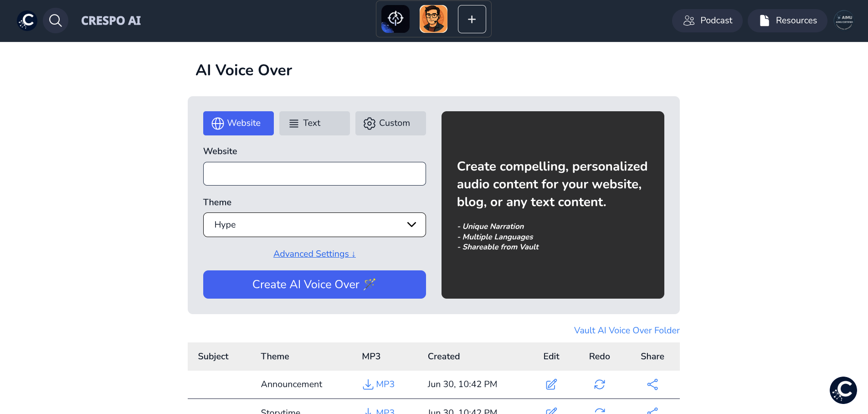Focus the Website URL input field
868x414 pixels.
pos(314,174)
